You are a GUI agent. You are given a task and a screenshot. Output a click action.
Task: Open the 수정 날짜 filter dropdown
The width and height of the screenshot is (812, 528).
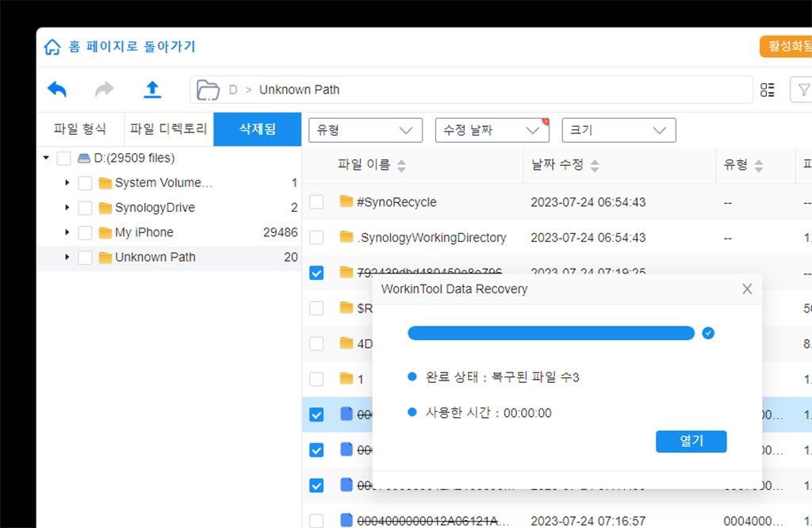click(492, 130)
